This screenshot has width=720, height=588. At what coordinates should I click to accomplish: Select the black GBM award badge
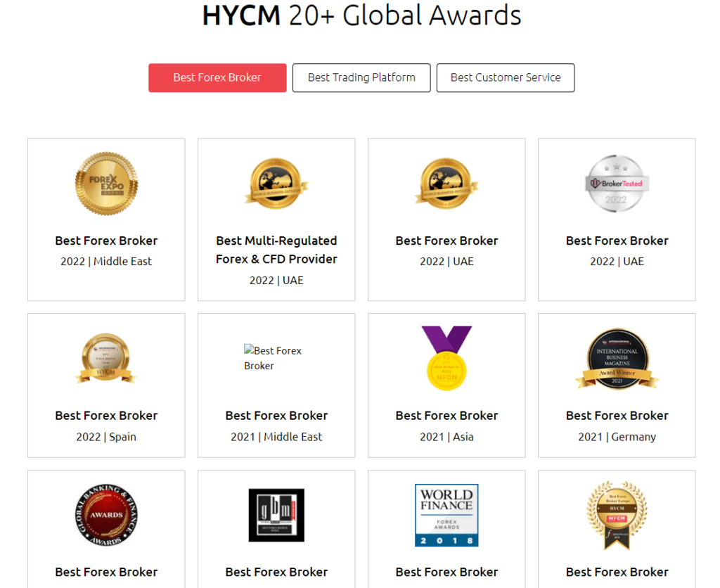pos(276,516)
